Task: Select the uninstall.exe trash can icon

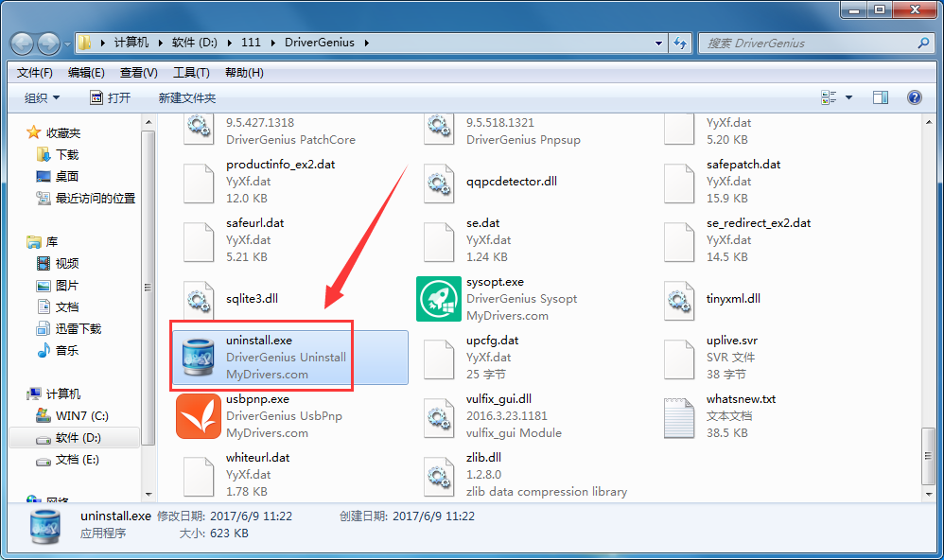Action: [x=199, y=358]
